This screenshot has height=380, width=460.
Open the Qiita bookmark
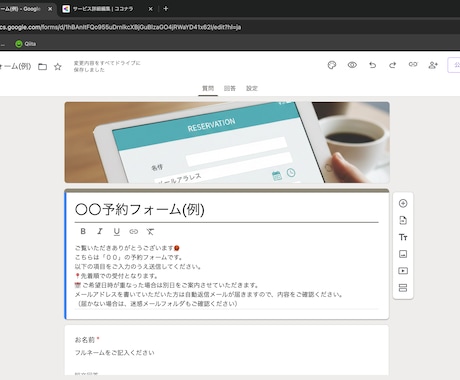pyautogui.click(x=26, y=44)
